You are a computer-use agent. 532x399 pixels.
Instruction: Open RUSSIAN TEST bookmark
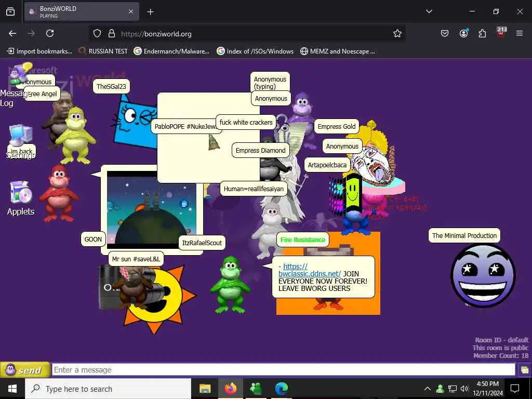tap(103, 51)
